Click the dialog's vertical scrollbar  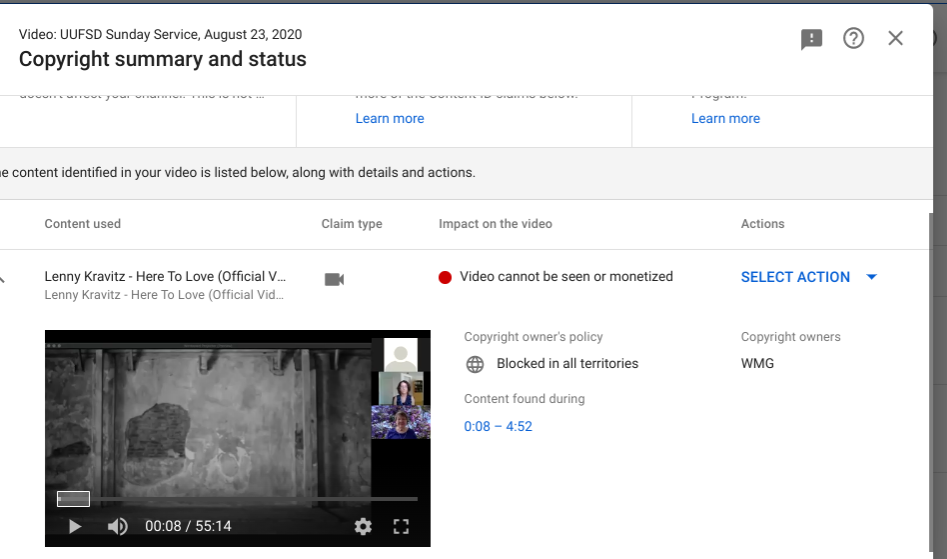pos(930,380)
